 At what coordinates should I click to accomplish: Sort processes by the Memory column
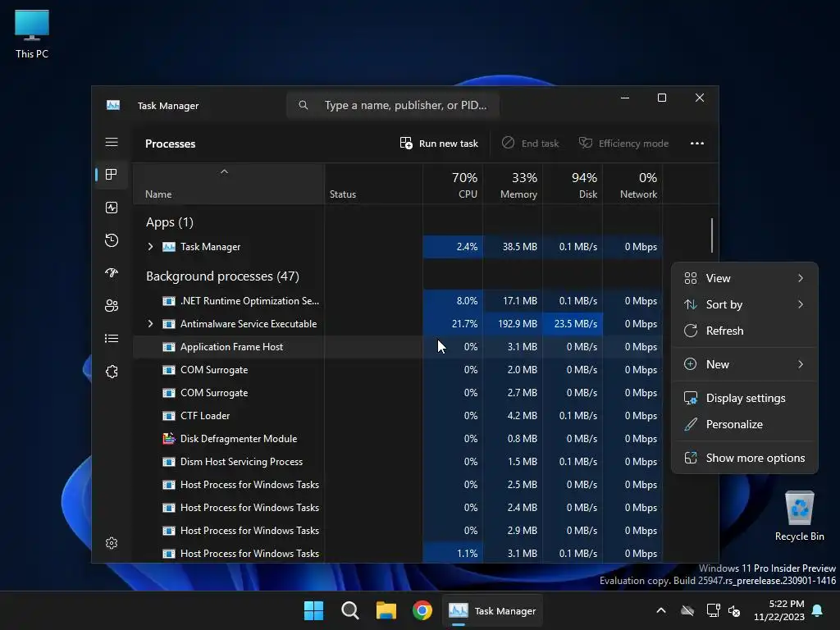click(x=513, y=185)
